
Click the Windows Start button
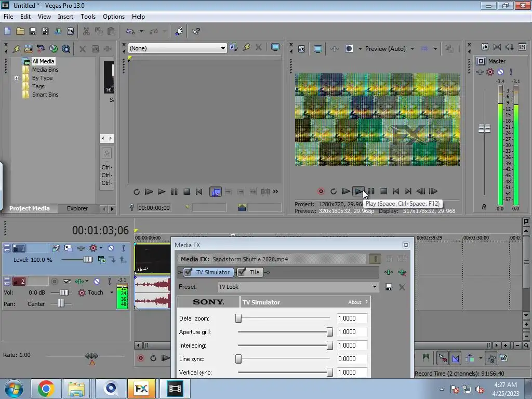(x=14, y=389)
